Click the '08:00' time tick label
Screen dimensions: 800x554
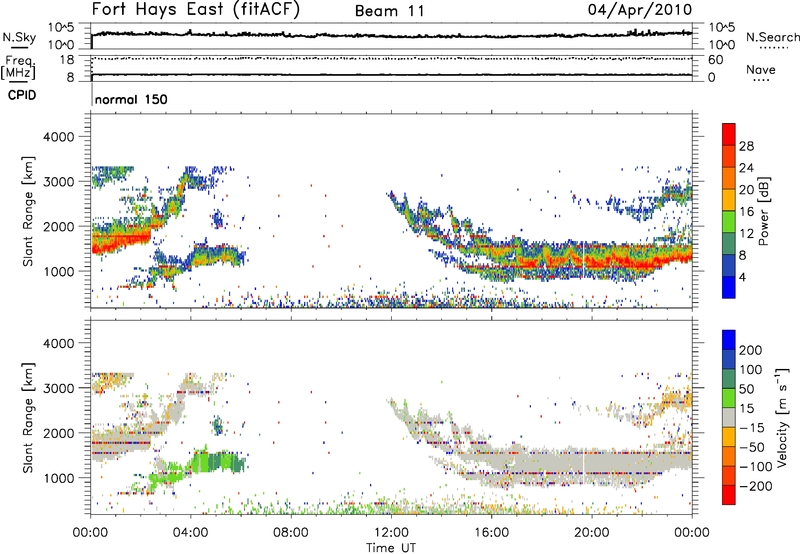[x=291, y=533]
